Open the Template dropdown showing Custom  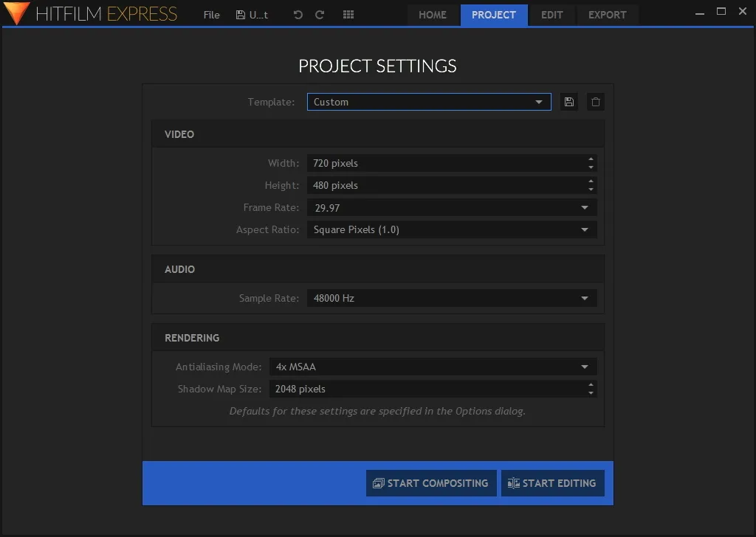429,102
